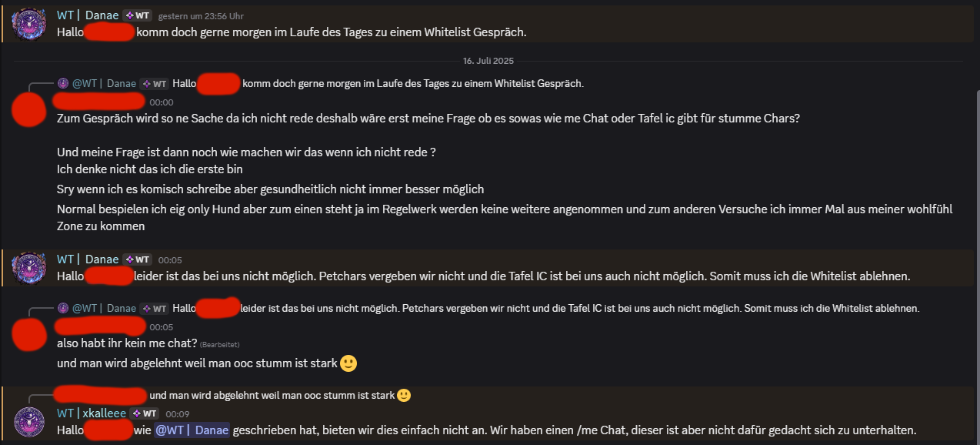Click the red avatar of the 00:00 message
The image size is (980, 445).
click(x=29, y=109)
